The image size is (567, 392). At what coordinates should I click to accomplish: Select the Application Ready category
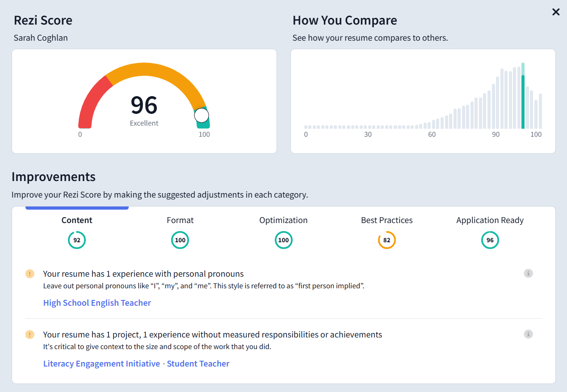(x=490, y=220)
